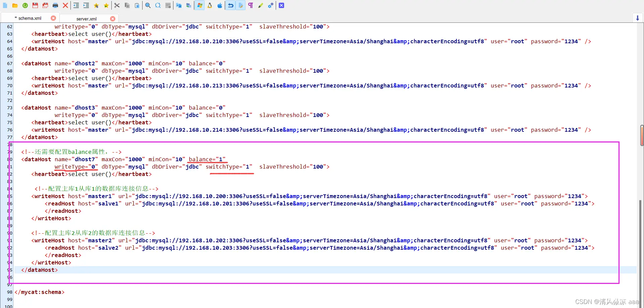644x308 pixels.
Task: Toggle the document pencil edit icon
Action: pyautogui.click(x=240, y=5)
